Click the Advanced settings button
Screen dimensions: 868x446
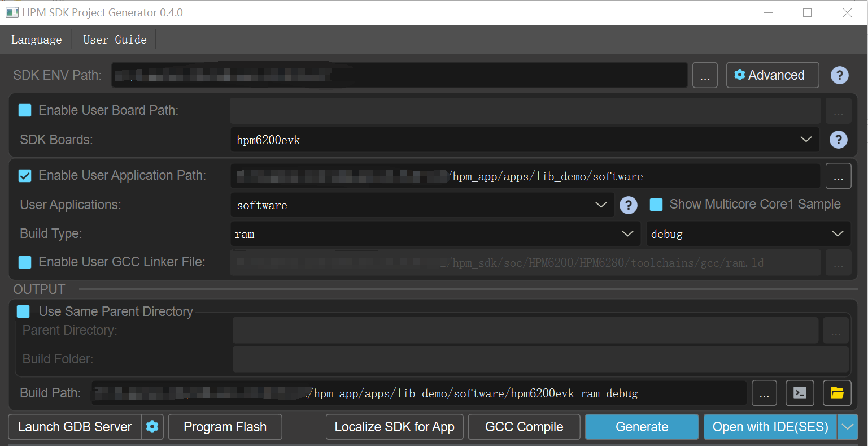tap(773, 75)
